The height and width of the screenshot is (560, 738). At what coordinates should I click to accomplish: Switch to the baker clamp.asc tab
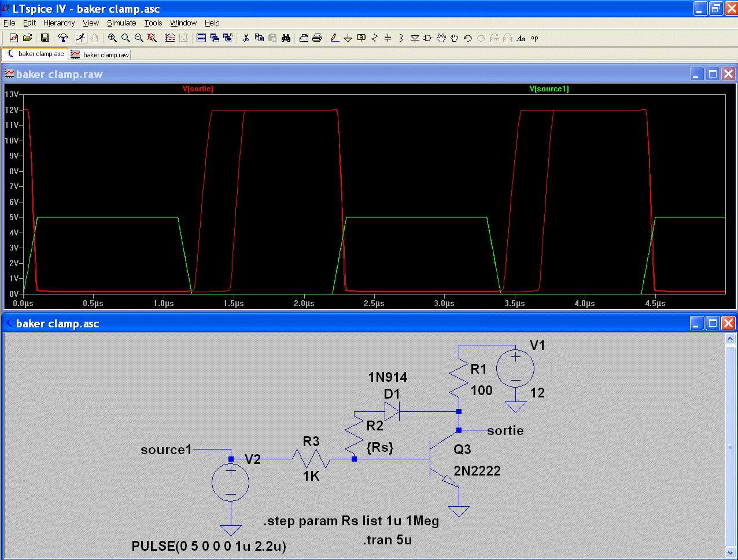pos(35,54)
